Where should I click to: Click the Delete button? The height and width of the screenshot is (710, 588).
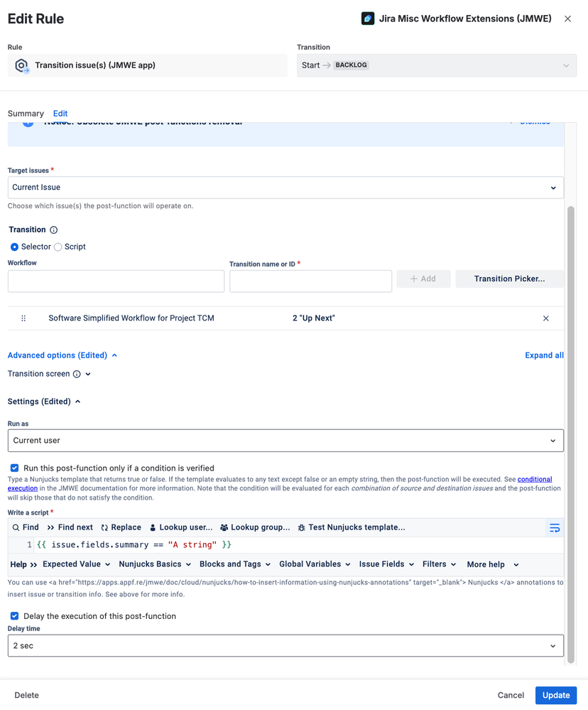coord(27,696)
